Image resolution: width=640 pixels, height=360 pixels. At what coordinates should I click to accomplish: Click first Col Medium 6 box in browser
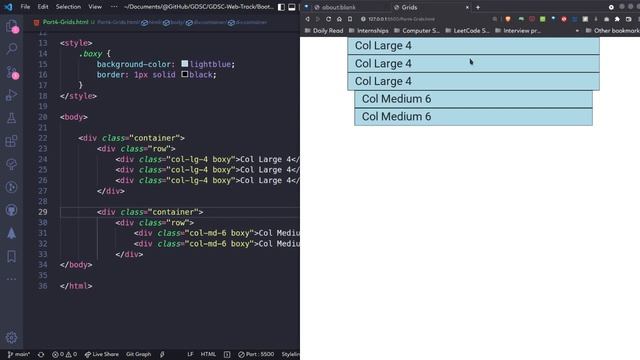473,99
